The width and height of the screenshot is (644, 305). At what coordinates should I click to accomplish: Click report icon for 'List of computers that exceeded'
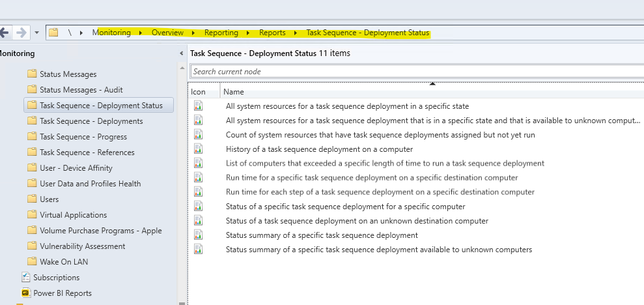[199, 163]
